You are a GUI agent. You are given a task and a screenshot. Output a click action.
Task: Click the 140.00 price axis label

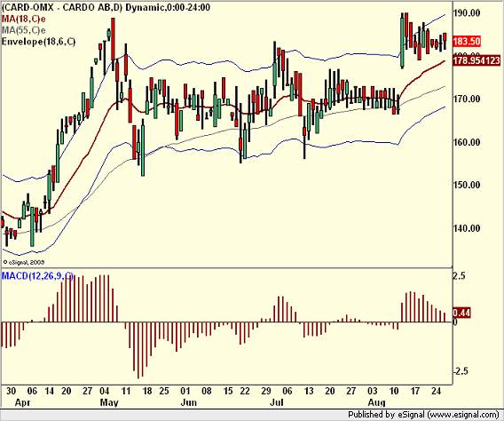click(467, 228)
